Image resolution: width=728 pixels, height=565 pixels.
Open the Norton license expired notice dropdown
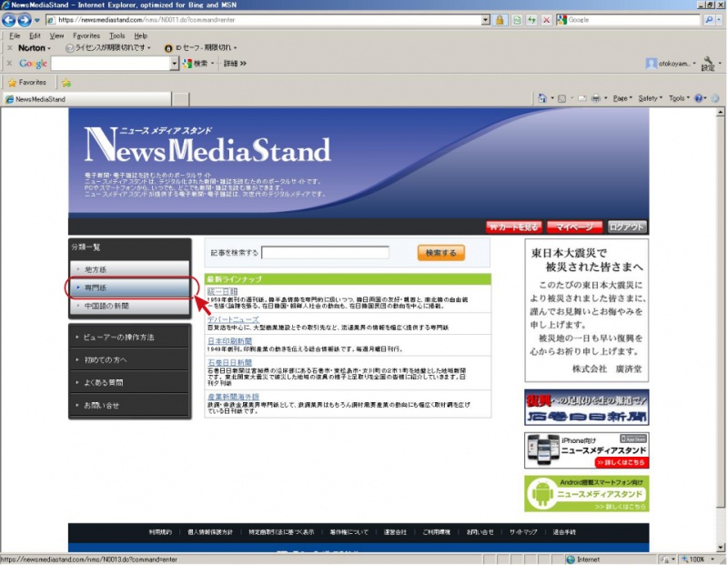pos(108,48)
